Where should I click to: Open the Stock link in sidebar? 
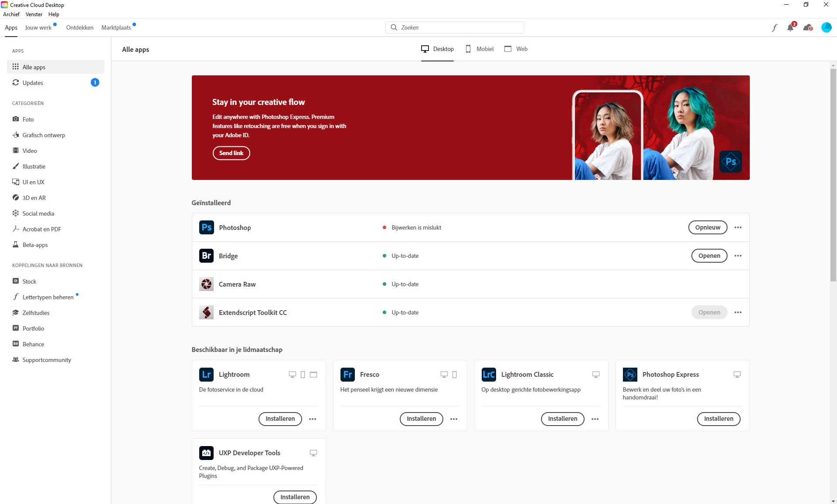coord(29,281)
